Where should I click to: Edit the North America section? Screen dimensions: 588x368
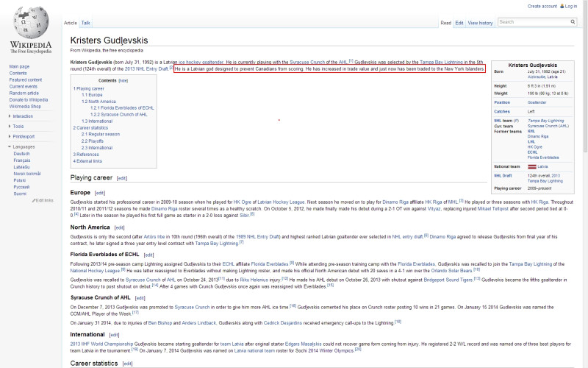click(119, 227)
